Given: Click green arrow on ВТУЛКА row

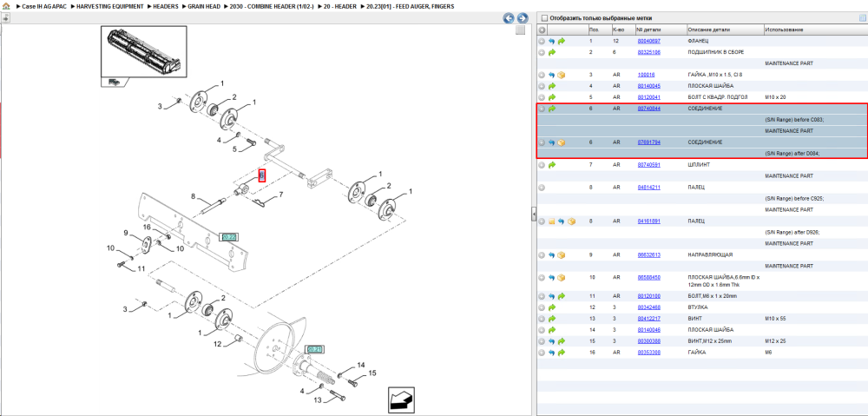Looking at the screenshot, I should (x=552, y=307).
